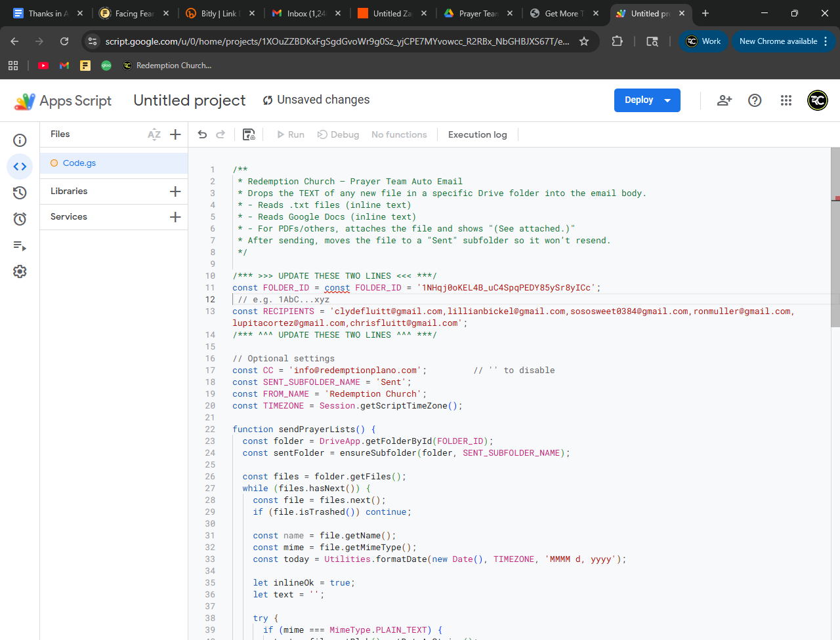Open the Overview page in sidebar
The image size is (840, 640).
click(x=20, y=140)
